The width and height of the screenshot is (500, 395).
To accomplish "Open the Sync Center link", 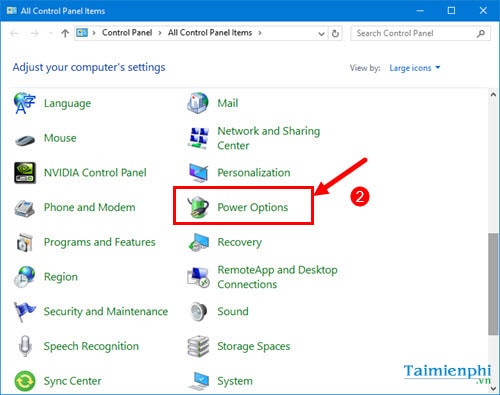I will point(73,381).
